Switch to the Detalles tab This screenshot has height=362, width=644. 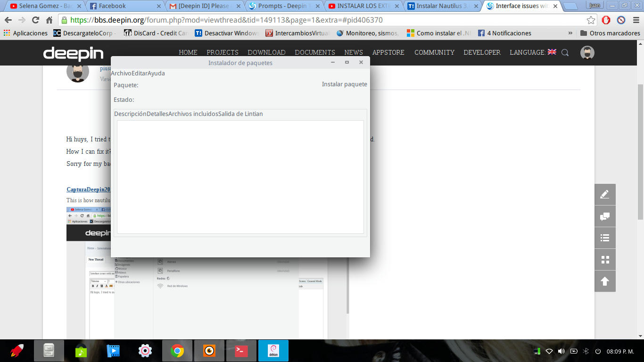157,114
